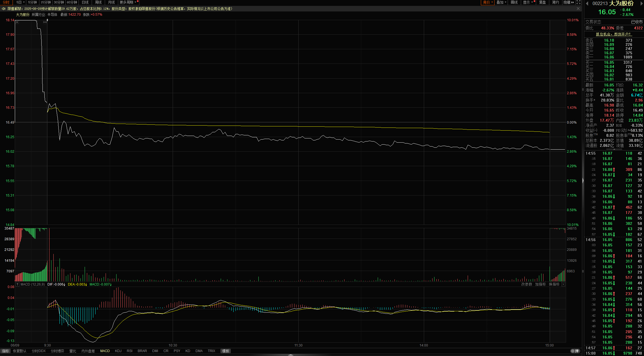
Task: Switch to 5分钟 chart
Action: pyautogui.click(x=32, y=2)
